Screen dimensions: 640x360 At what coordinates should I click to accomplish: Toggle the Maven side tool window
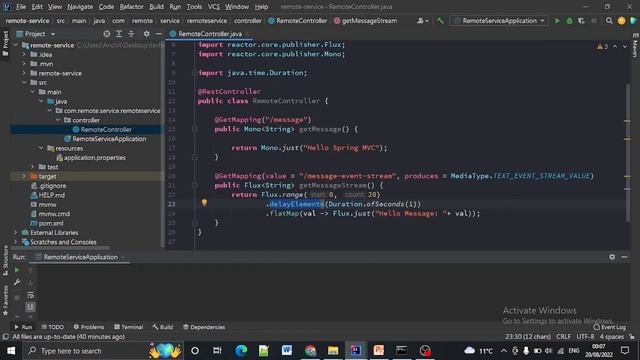click(635, 45)
